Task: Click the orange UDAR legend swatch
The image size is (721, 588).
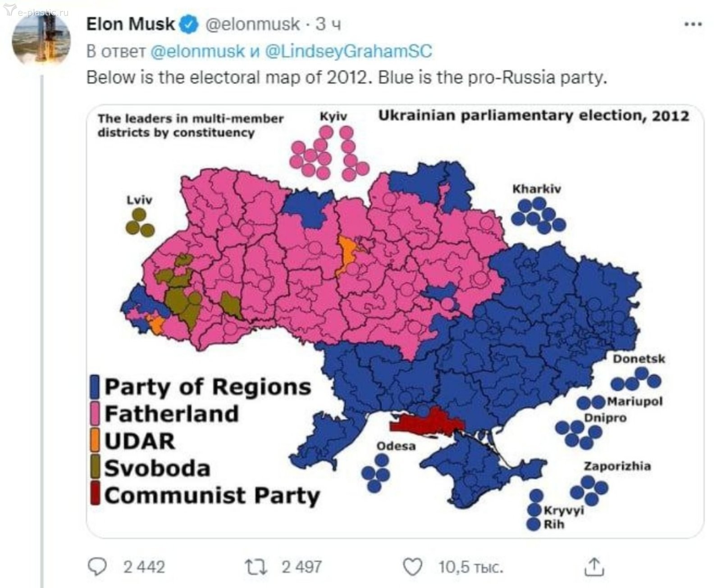Action: (95, 441)
